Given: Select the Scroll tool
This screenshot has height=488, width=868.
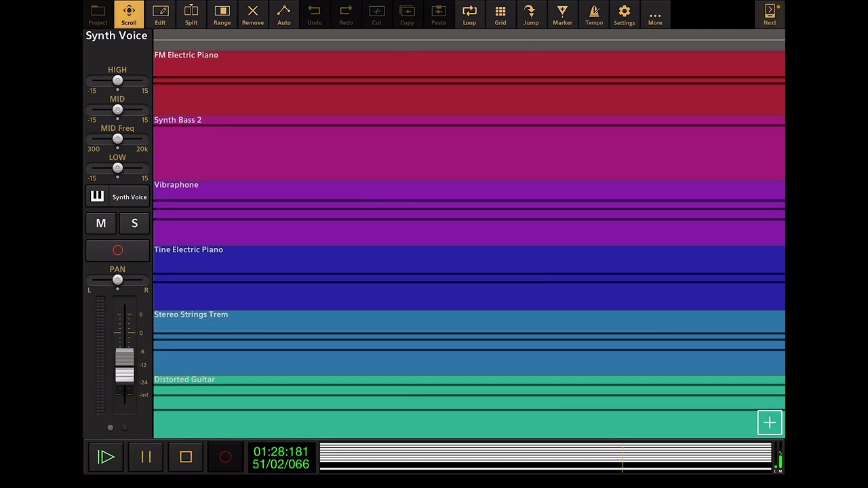Looking at the screenshot, I should coord(129,14).
